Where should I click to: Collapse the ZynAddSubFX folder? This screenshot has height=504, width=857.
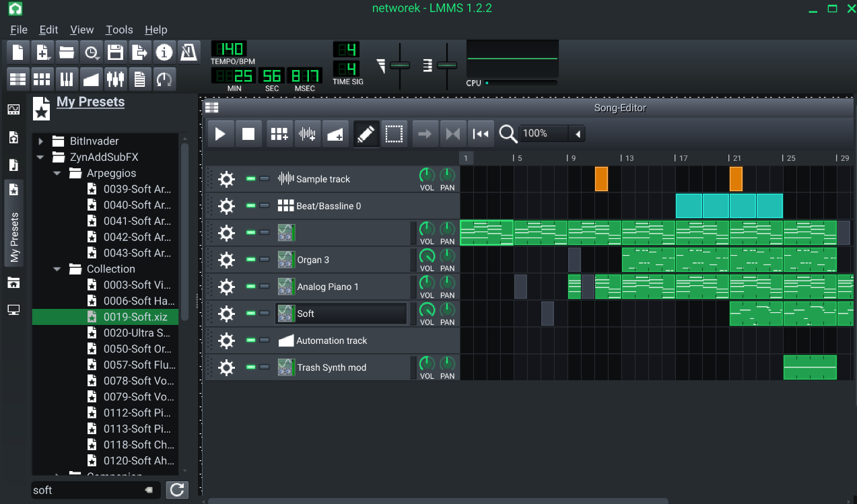(41, 157)
